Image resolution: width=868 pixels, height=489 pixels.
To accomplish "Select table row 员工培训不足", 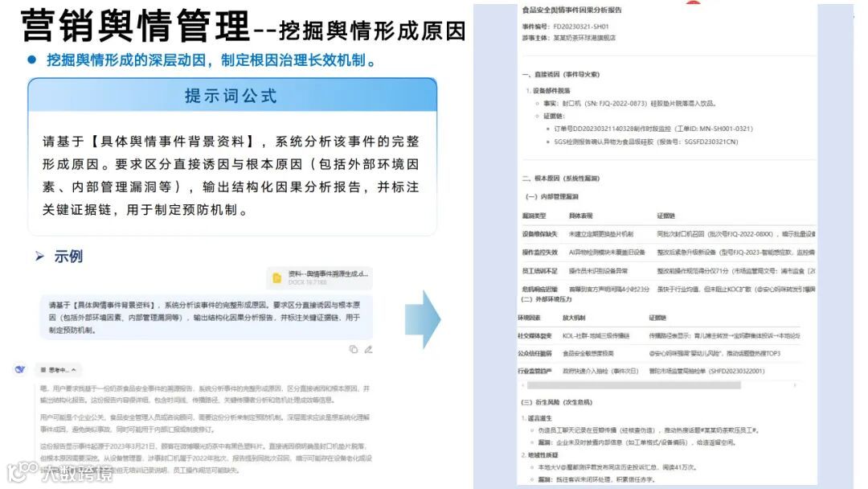I will [668, 271].
